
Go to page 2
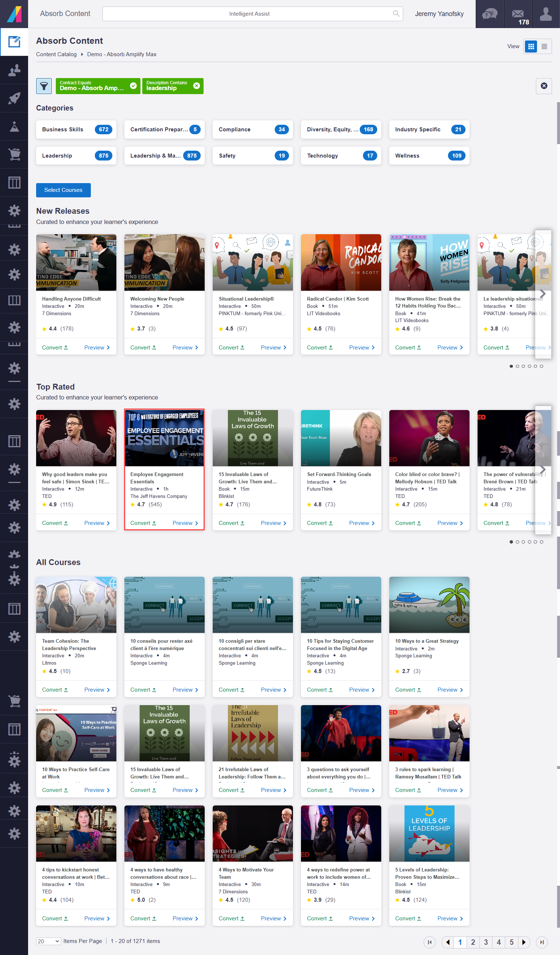tap(473, 942)
